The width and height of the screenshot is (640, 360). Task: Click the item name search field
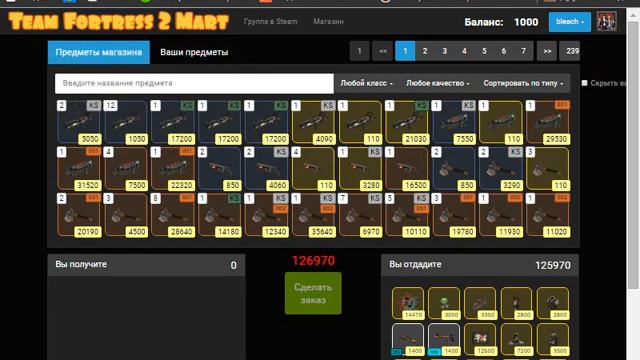click(194, 83)
